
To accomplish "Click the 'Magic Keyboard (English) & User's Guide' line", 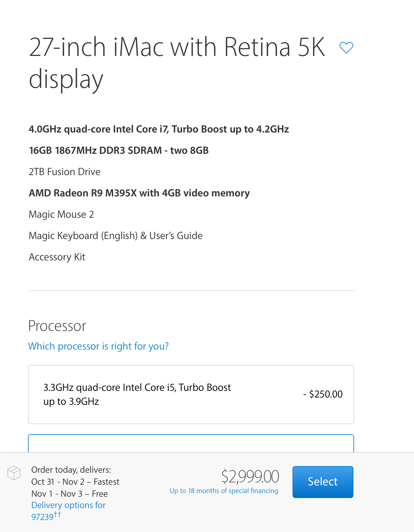I will click(115, 236).
